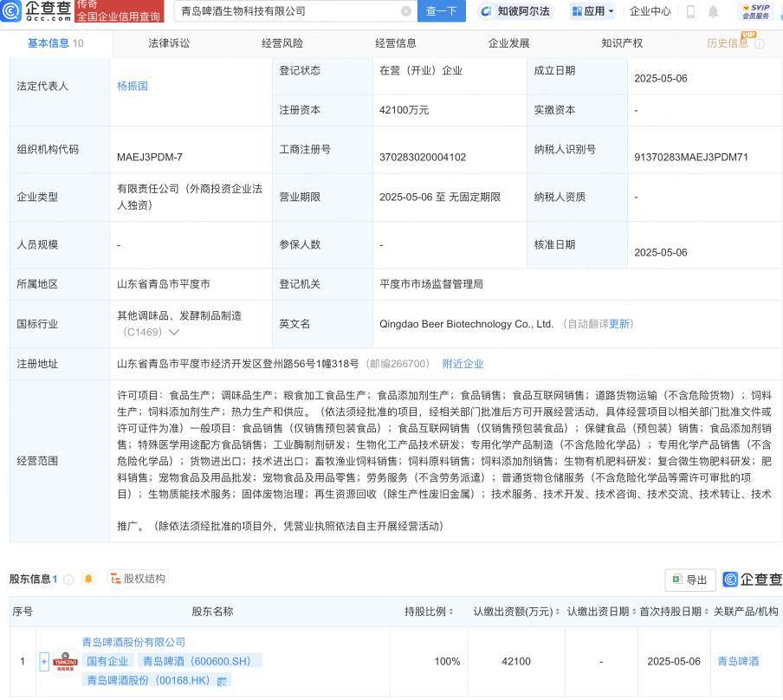The image size is (783, 700).
Task: Click the 42100 subscribed amount cell
Action: point(516,662)
